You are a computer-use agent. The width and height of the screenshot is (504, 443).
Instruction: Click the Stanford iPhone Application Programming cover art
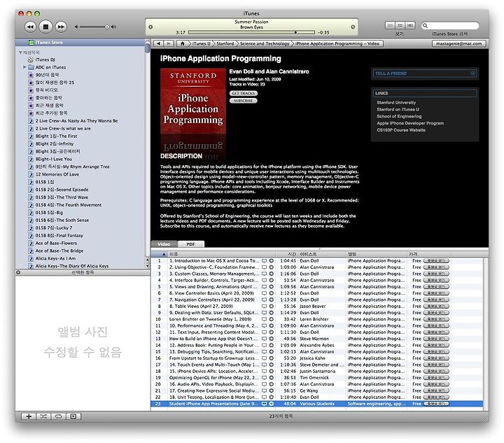[193, 101]
